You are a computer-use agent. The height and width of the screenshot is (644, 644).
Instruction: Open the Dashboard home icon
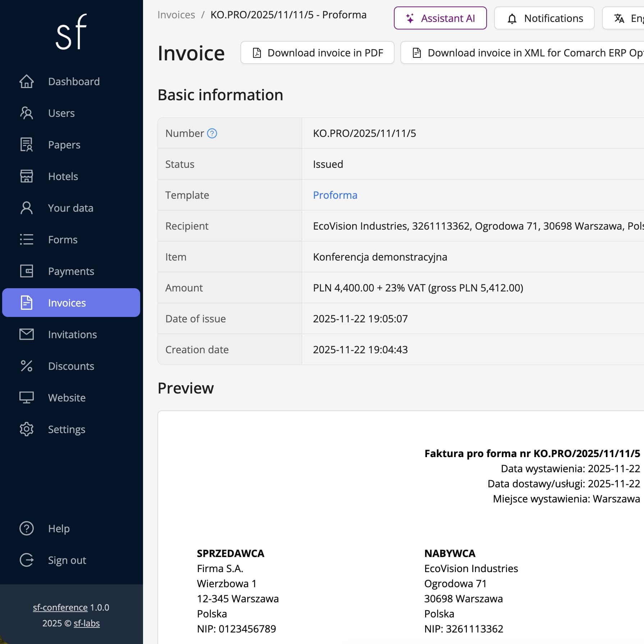pos(26,82)
